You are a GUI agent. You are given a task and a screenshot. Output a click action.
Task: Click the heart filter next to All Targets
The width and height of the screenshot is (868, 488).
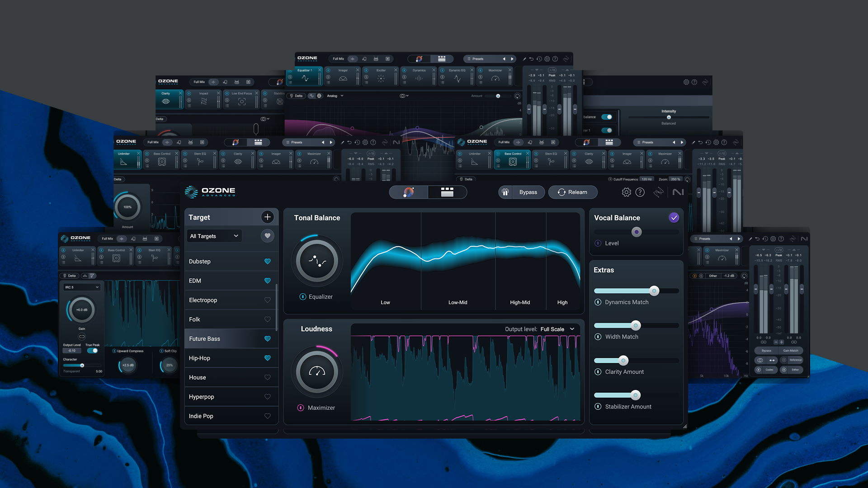[x=268, y=236]
